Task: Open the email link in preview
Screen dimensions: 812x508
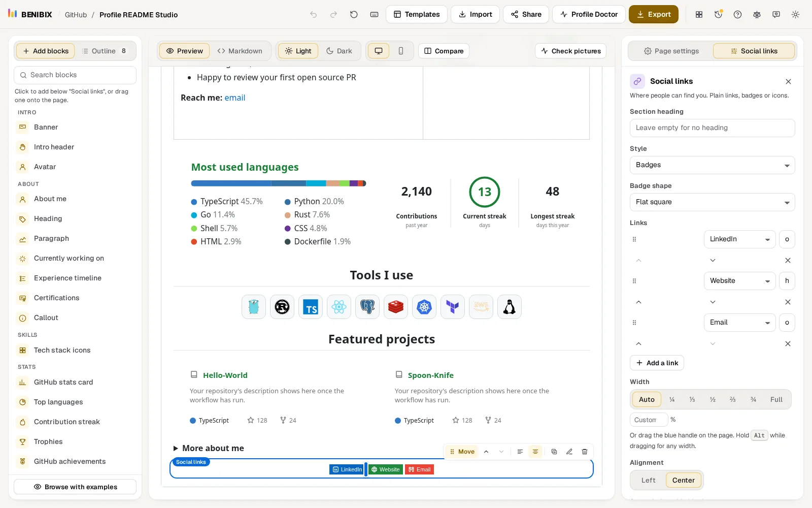Action: [x=235, y=98]
